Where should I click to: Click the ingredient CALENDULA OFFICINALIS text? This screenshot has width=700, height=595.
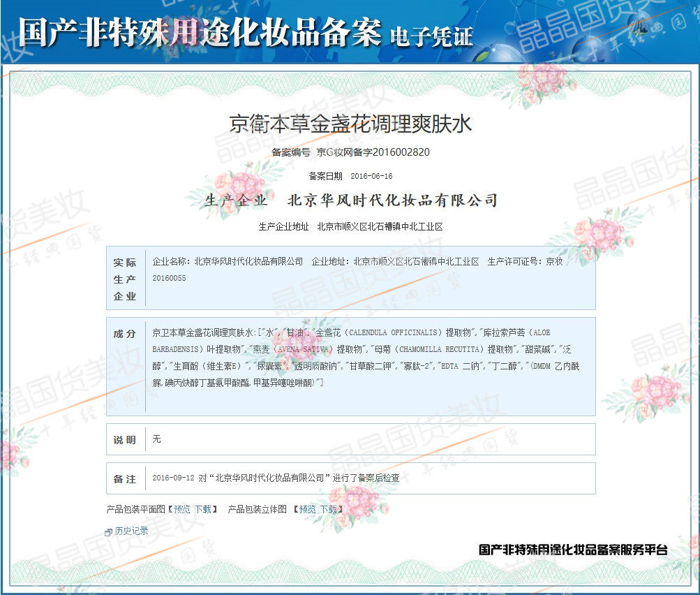[393, 332]
